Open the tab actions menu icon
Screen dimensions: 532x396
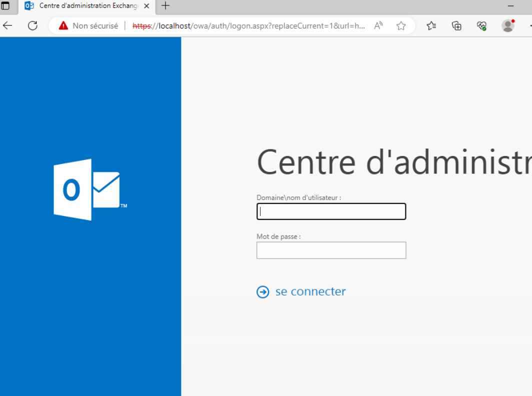5,6
